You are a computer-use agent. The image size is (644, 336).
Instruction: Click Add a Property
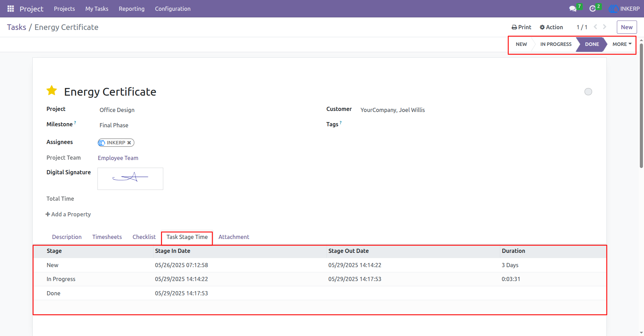pyautogui.click(x=68, y=214)
